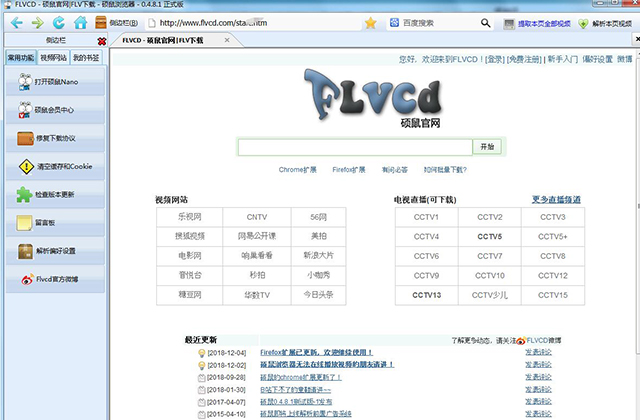The height and width of the screenshot is (420, 640).
Task: Click the refresh page icon
Action: point(59,23)
